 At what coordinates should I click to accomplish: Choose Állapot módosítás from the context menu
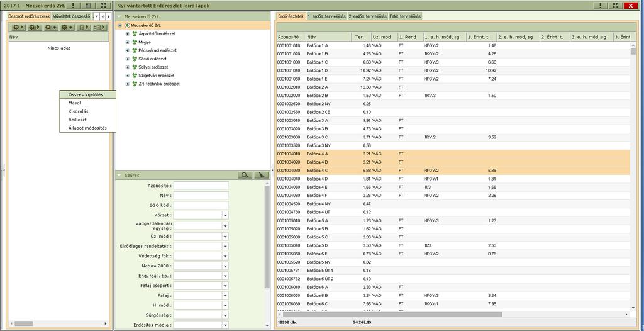point(88,128)
